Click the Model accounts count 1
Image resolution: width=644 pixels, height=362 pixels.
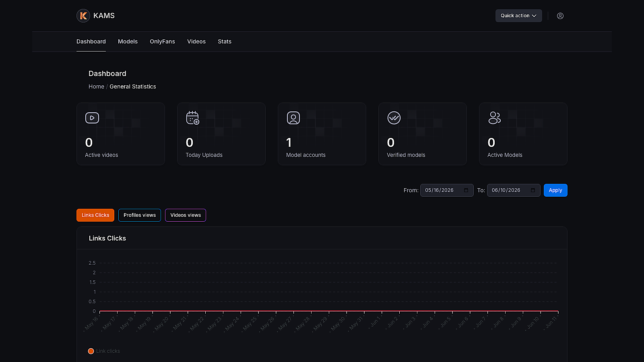point(289,142)
